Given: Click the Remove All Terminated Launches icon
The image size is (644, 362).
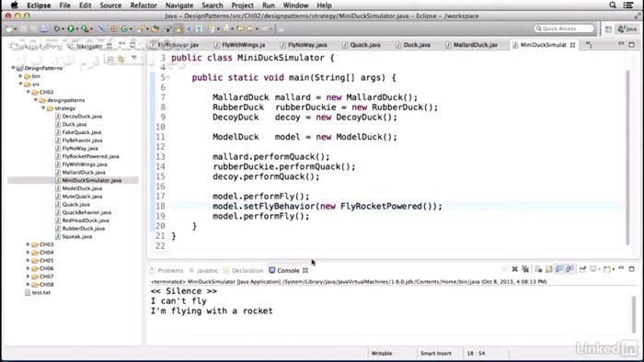Looking at the screenshot, I should (525, 269).
